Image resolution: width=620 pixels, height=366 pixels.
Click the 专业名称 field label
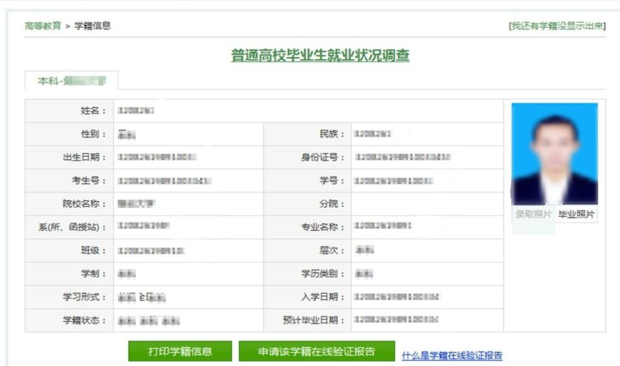point(323,227)
